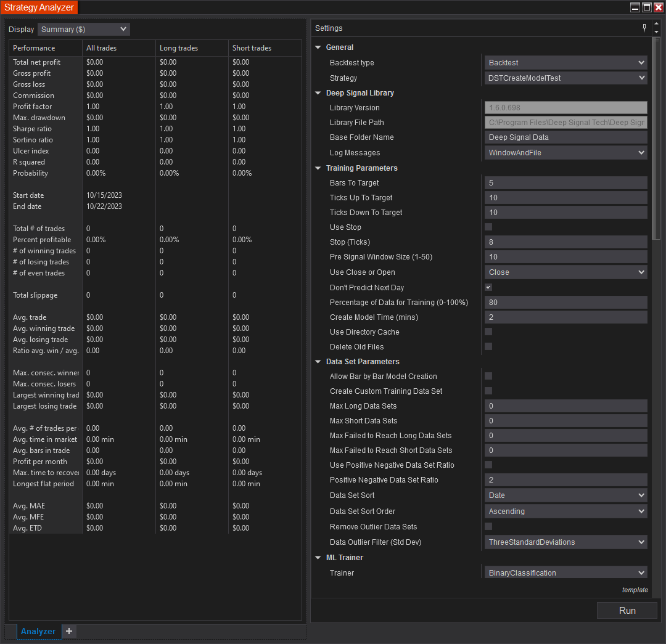Viewport: 666px width, 644px height.
Task: Collapse the ML Trainer section
Action: pos(318,558)
